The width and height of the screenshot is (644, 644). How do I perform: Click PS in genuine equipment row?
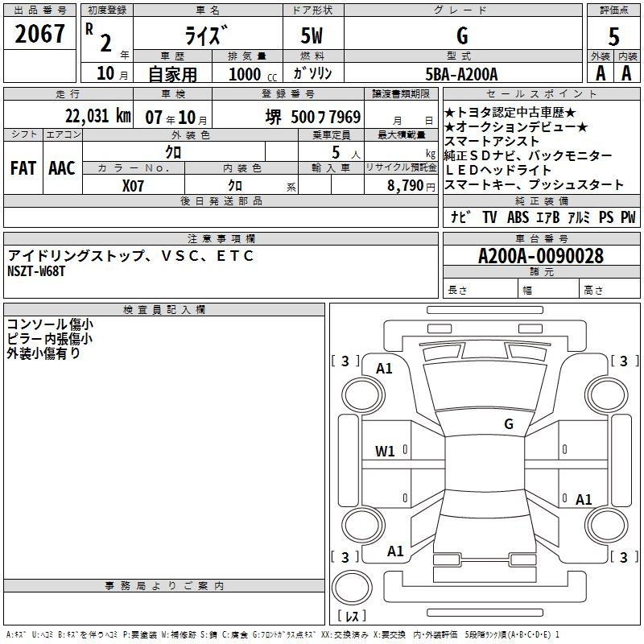coord(606,217)
